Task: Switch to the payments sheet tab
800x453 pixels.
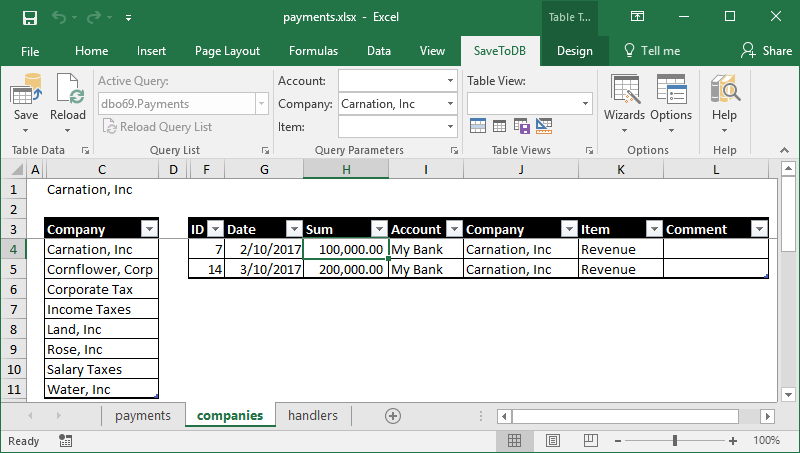Action: point(143,416)
